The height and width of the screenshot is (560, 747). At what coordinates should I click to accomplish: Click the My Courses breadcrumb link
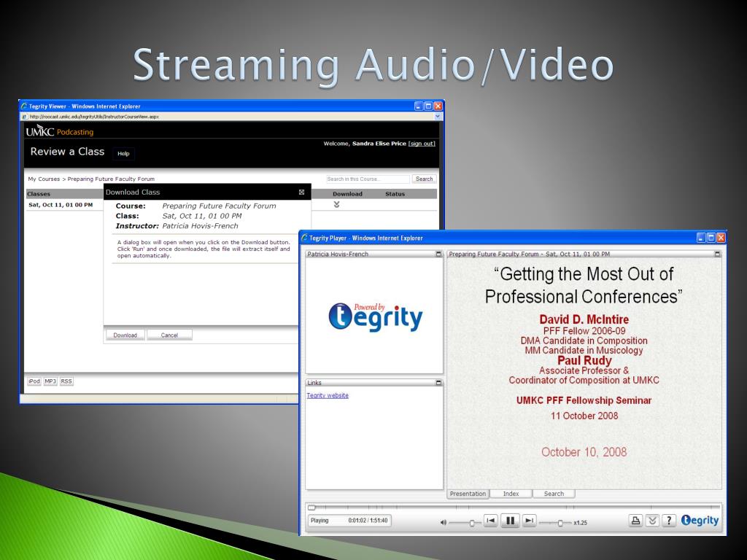[x=44, y=179]
